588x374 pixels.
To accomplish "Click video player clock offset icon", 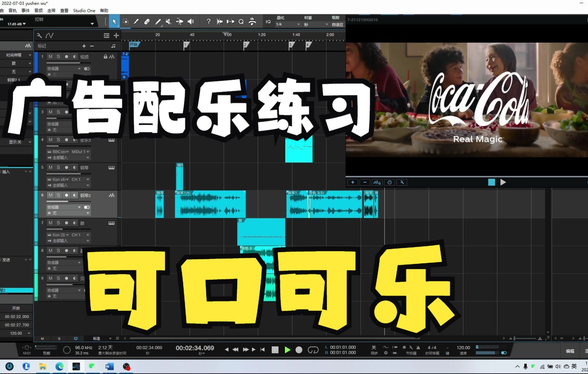I will (x=390, y=182).
